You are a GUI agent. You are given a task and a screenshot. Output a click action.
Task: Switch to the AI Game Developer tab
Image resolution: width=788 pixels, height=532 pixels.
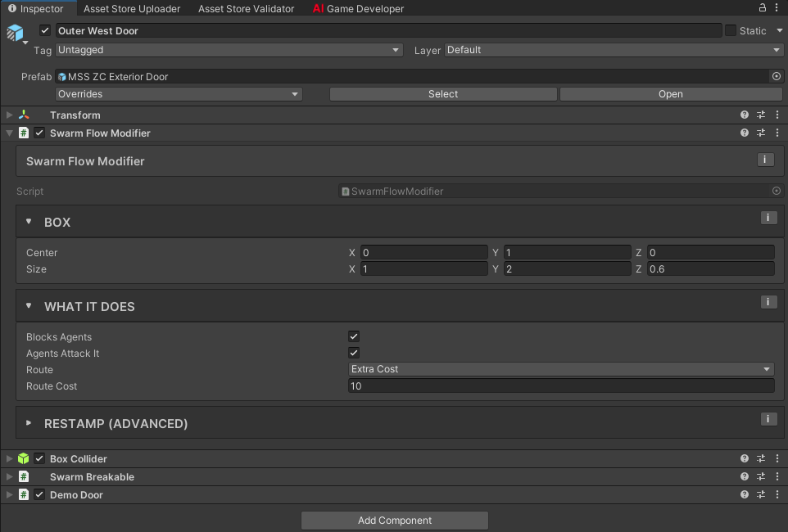[x=358, y=8]
